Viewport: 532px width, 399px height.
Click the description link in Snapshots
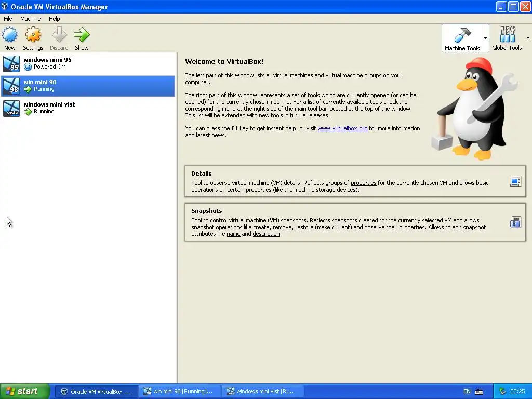tap(267, 234)
